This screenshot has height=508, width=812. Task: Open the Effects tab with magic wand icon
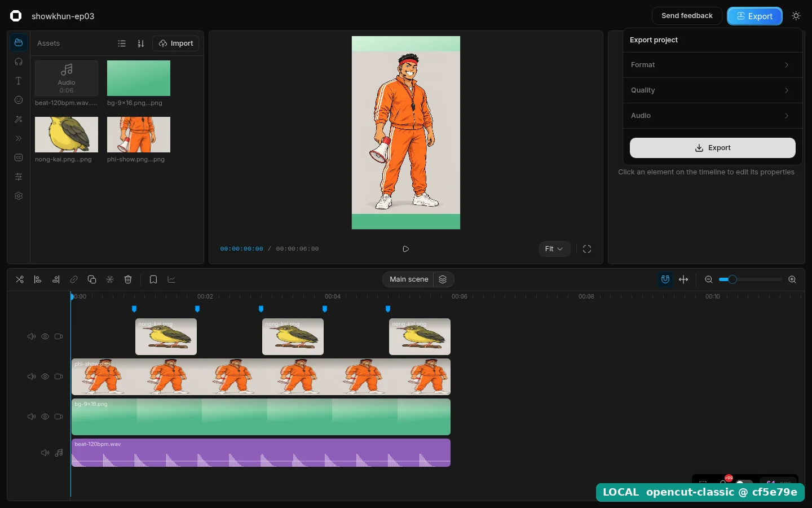(19, 120)
